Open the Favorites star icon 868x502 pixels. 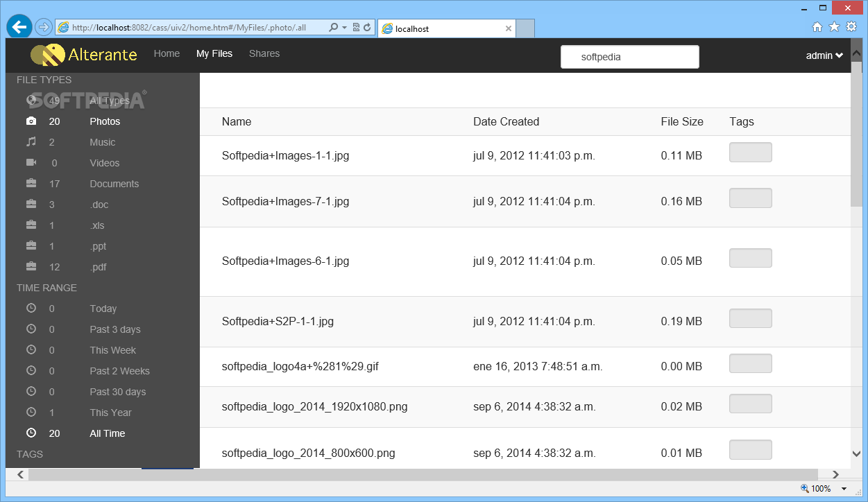point(834,27)
